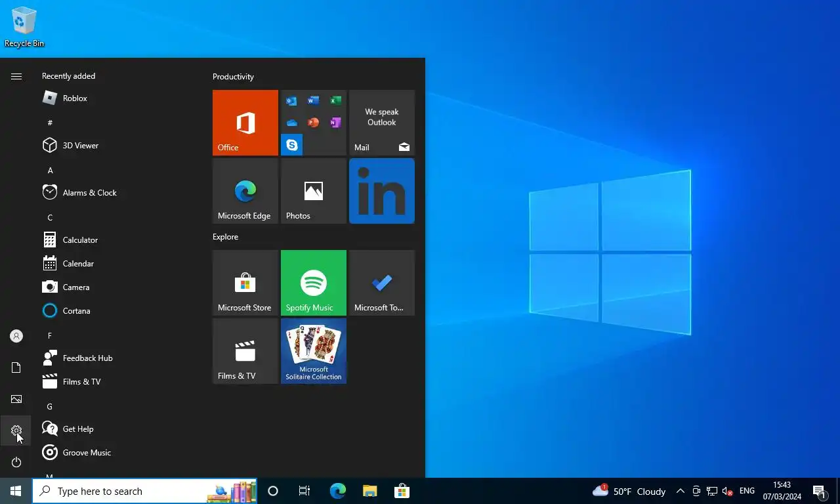
Task: Jump to the # letter header
Action: (50, 123)
